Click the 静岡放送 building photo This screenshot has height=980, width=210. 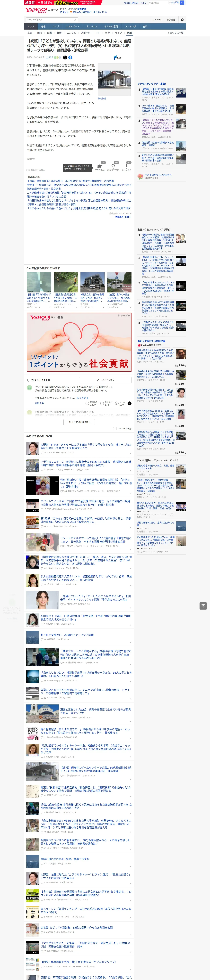(114, 80)
